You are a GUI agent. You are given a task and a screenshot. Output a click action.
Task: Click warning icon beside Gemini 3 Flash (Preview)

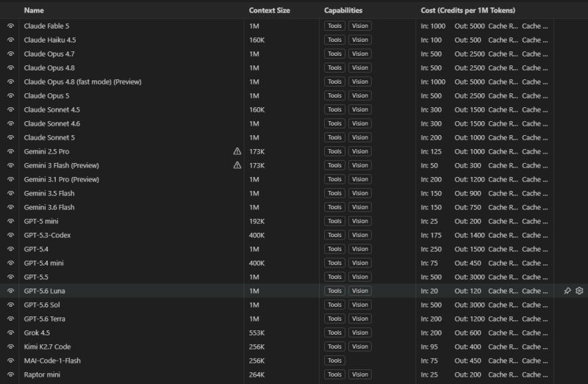[237, 165]
